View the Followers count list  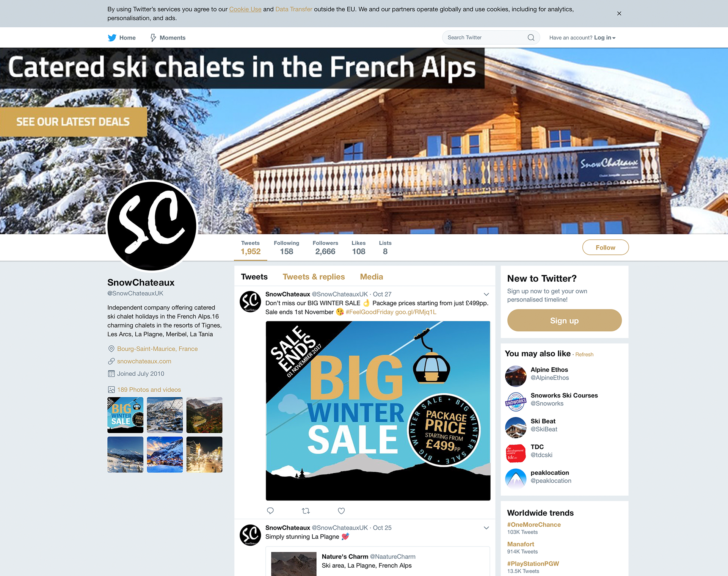pos(325,248)
